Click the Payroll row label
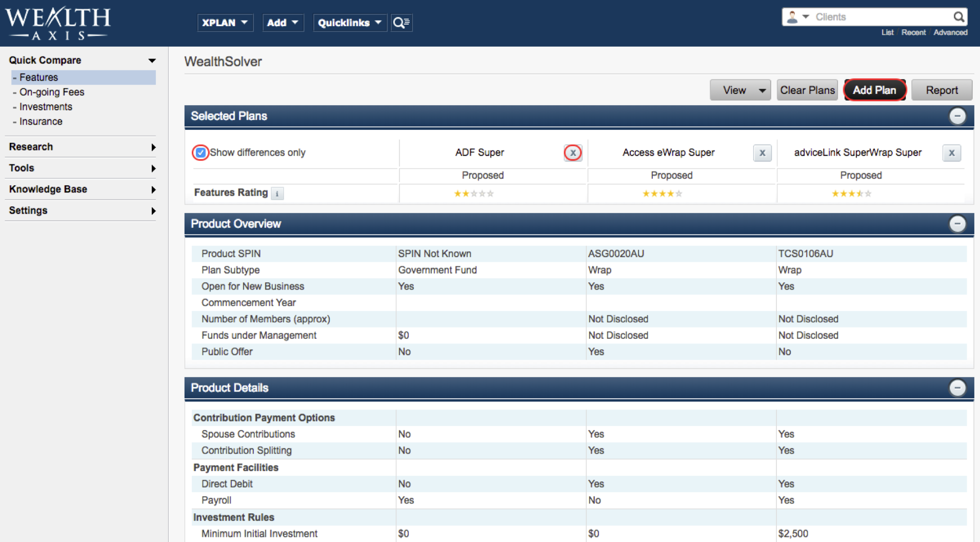This screenshot has height=542, width=980. tap(216, 500)
